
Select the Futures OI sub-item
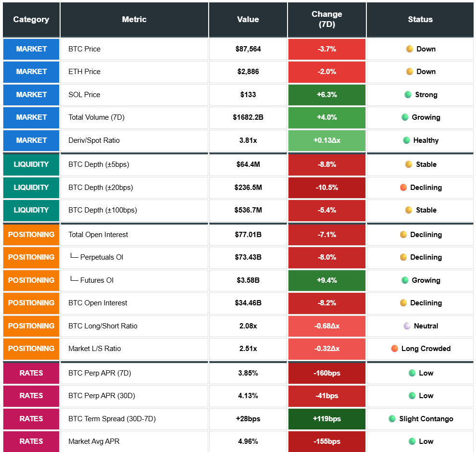pos(97,280)
